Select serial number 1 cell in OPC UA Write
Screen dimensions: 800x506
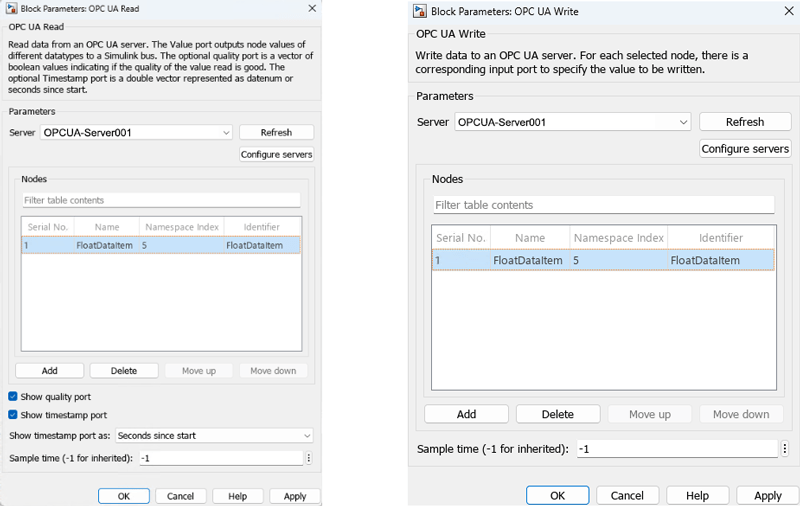click(461, 260)
